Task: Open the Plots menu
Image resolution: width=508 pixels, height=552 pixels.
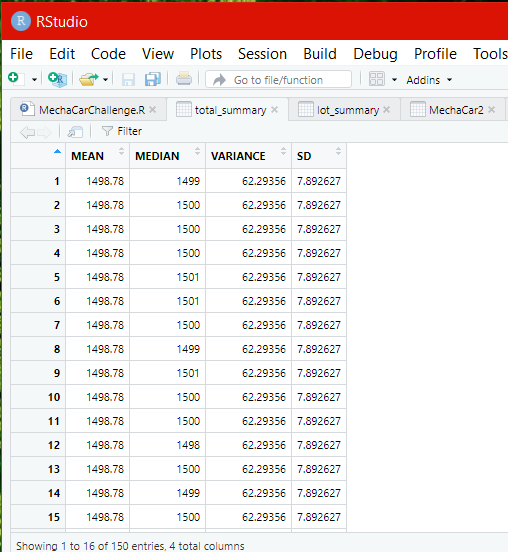Action: [x=206, y=54]
